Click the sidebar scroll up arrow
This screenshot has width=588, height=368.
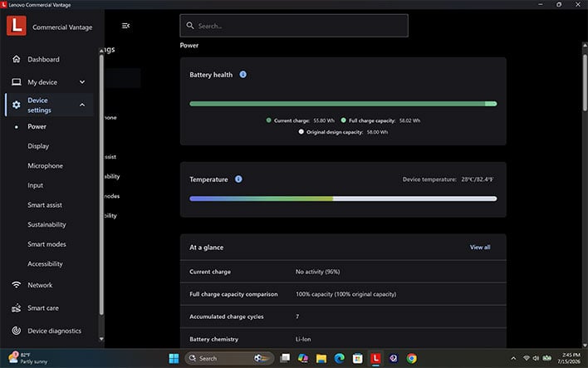tap(101, 51)
